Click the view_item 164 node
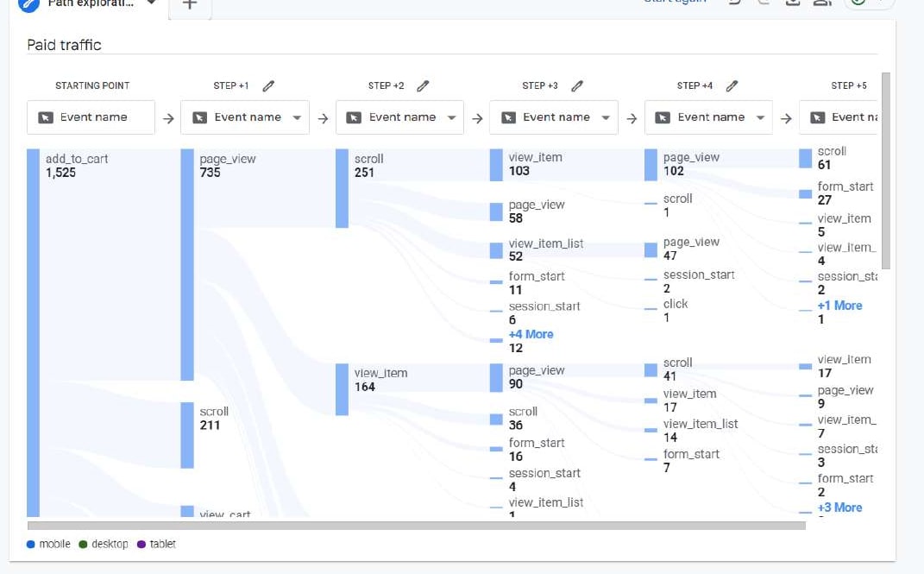This screenshot has height=574, width=924. point(342,389)
